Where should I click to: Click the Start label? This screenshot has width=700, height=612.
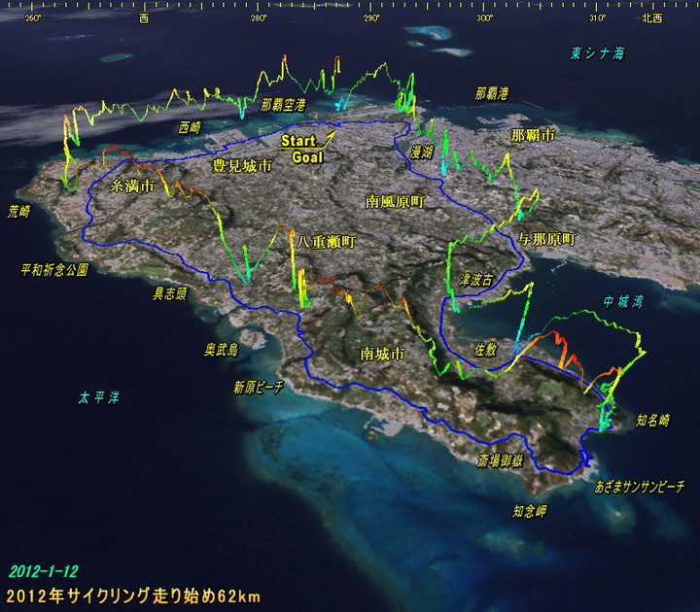[298, 141]
